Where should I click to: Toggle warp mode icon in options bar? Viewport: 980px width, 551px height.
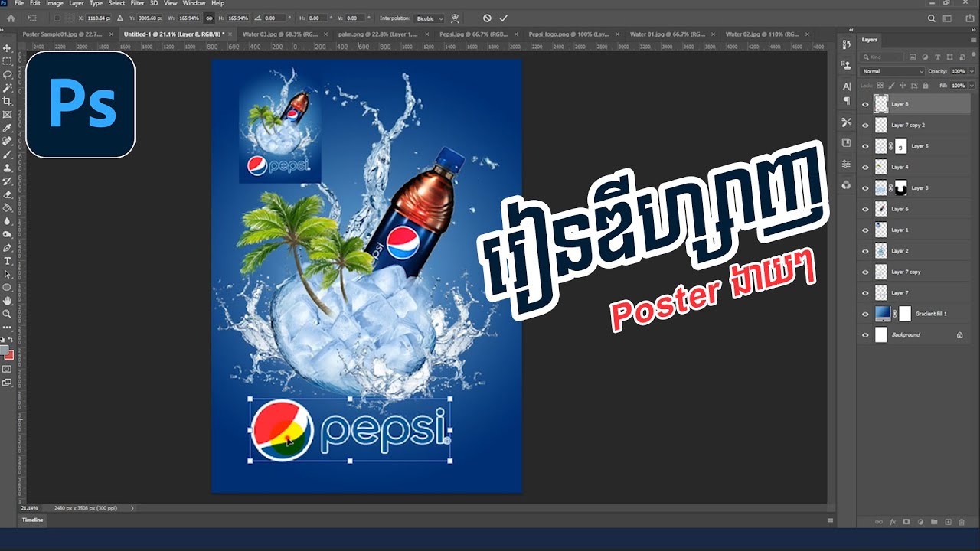(x=456, y=18)
